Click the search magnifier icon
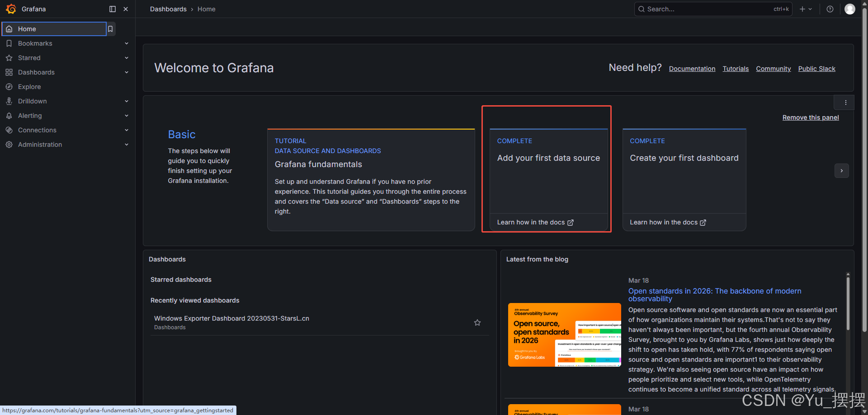Viewport: 868px width, 415px height. [641, 9]
